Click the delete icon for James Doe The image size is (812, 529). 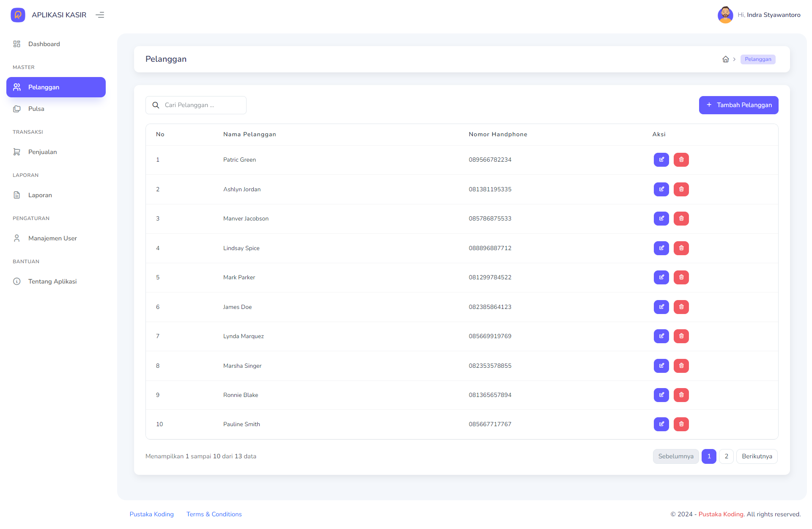pos(680,307)
